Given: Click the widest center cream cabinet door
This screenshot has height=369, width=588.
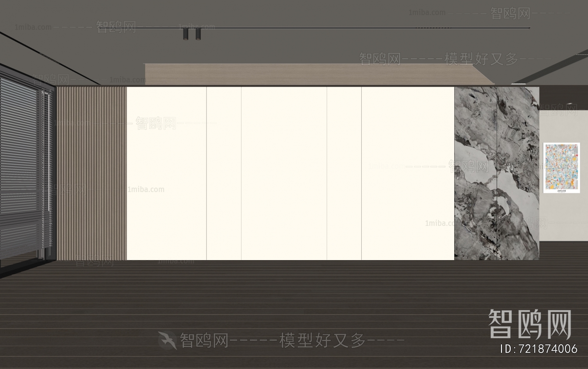Looking at the screenshot, I should (284, 173).
